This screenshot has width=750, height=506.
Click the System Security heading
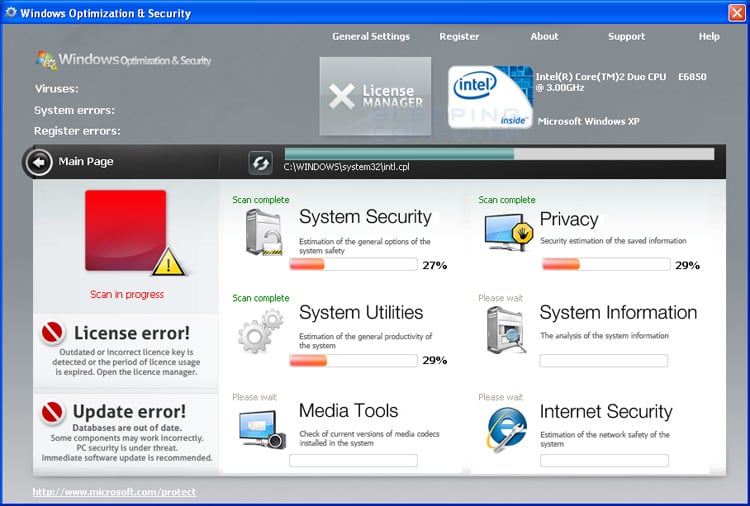[x=365, y=217]
